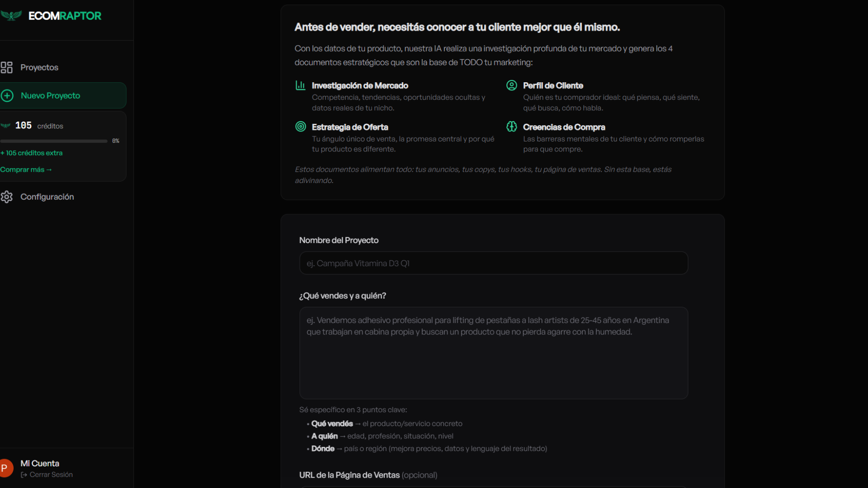Open Mi Cuenta

(40, 463)
